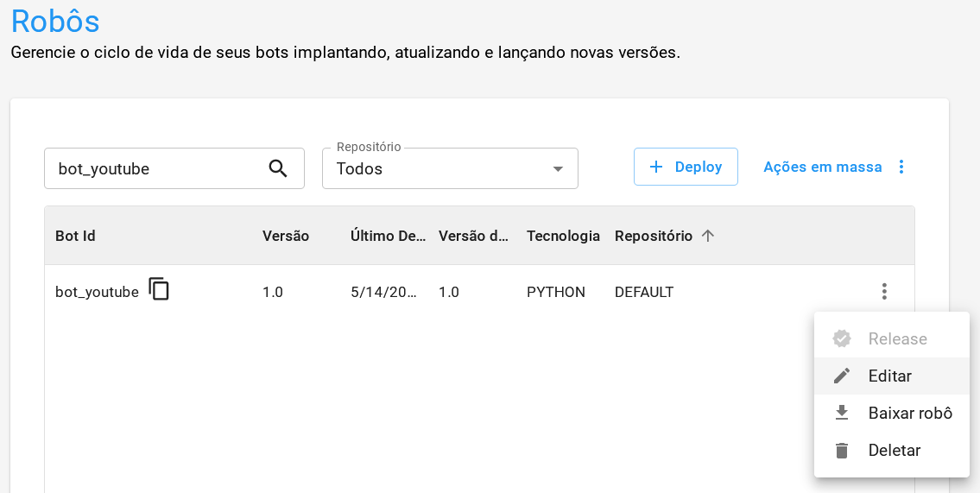980x493 pixels.
Task: Sort by the Bot Id column header
Action: click(x=75, y=236)
